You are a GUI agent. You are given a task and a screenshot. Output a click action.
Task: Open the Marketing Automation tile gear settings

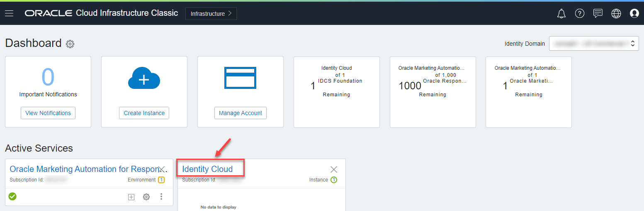coord(146,197)
